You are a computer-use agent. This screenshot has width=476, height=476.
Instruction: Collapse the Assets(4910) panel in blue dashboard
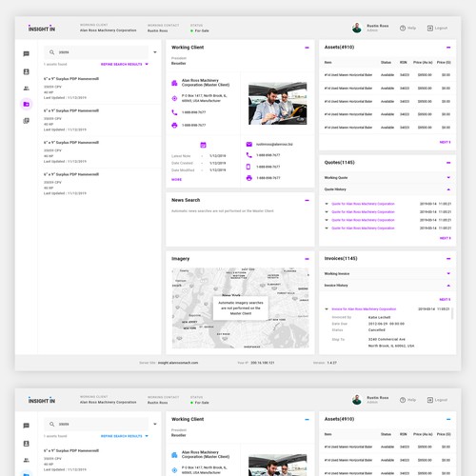click(x=448, y=419)
